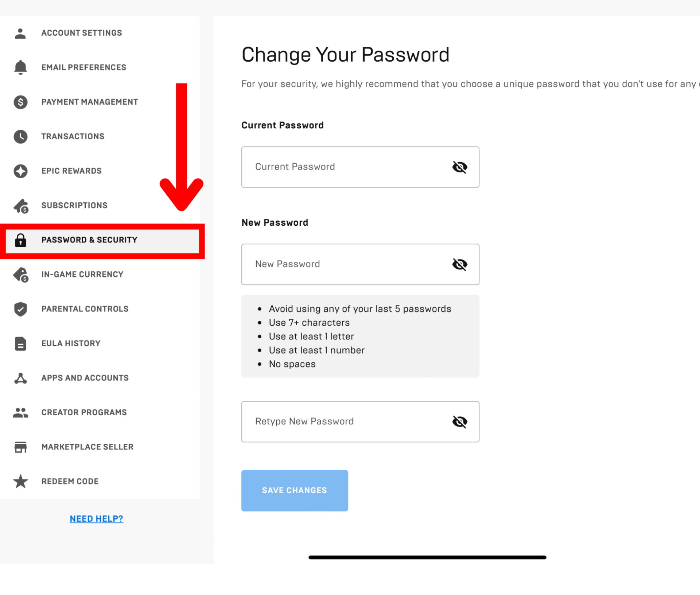This screenshot has height=595, width=700.
Task: Open the Subscriptions menu item
Action: 74,205
